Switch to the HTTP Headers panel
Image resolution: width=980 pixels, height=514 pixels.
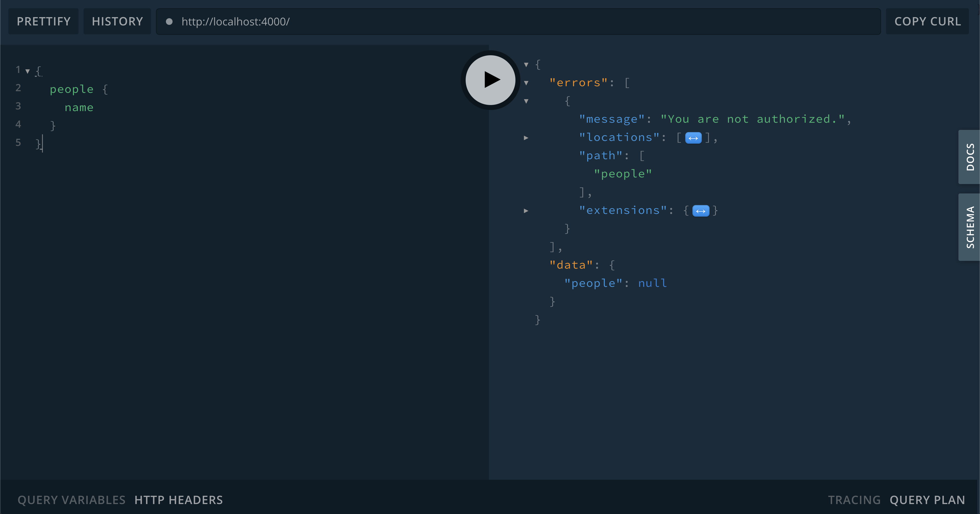pyautogui.click(x=178, y=500)
